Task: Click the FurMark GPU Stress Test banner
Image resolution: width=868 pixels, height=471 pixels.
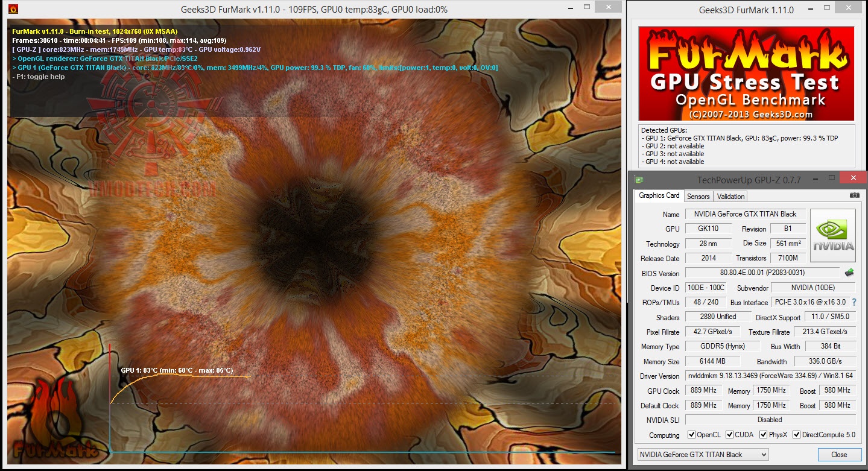Action: [x=746, y=74]
